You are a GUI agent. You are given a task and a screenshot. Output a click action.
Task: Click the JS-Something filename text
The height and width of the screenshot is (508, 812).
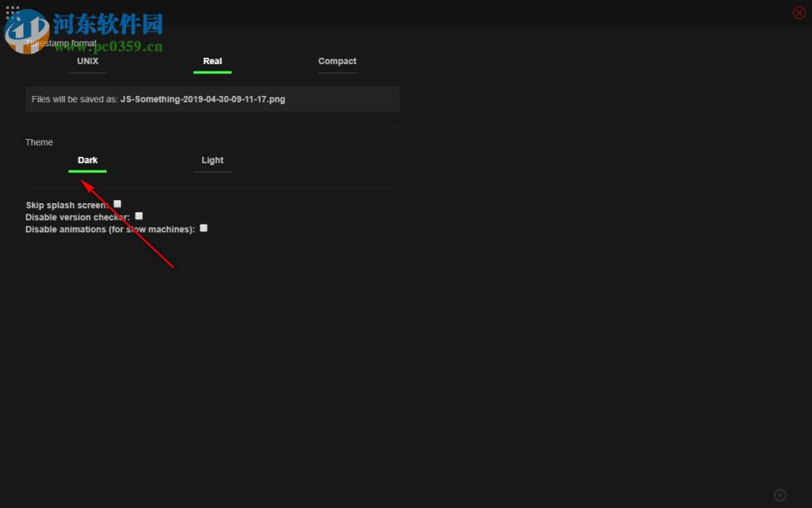click(202, 99)
